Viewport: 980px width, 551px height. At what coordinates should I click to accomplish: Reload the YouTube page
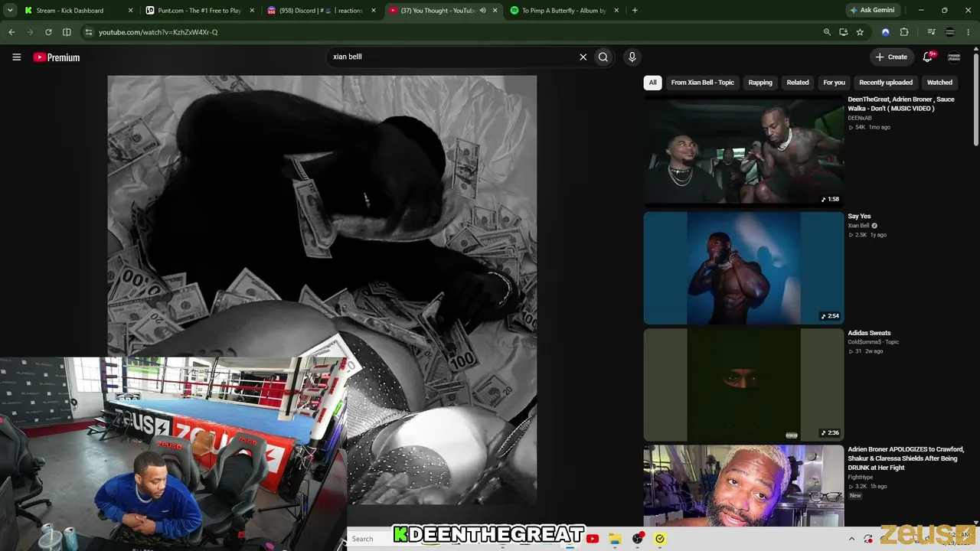pos(48,32)
